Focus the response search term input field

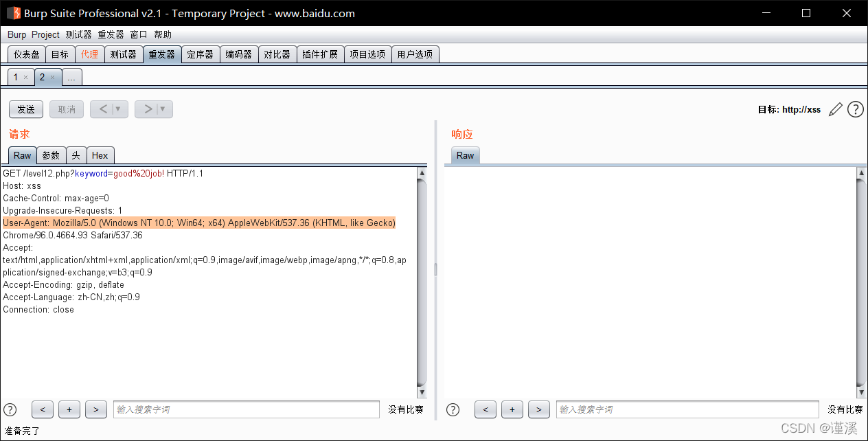[687, 409]
